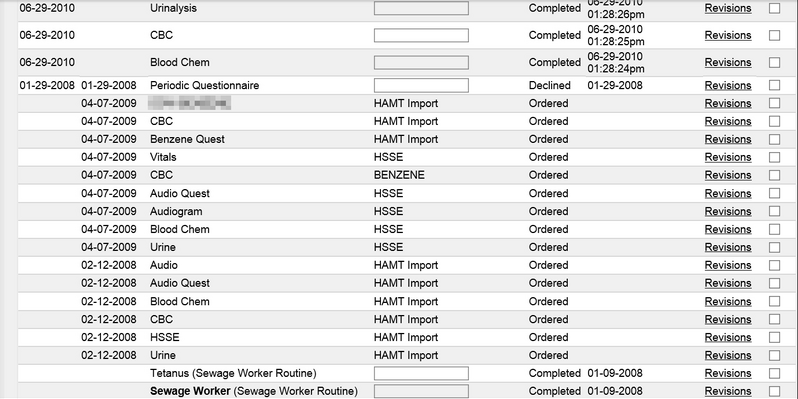Focus the text box beside Periodic Questionnaire

click(x=421, y=85)
